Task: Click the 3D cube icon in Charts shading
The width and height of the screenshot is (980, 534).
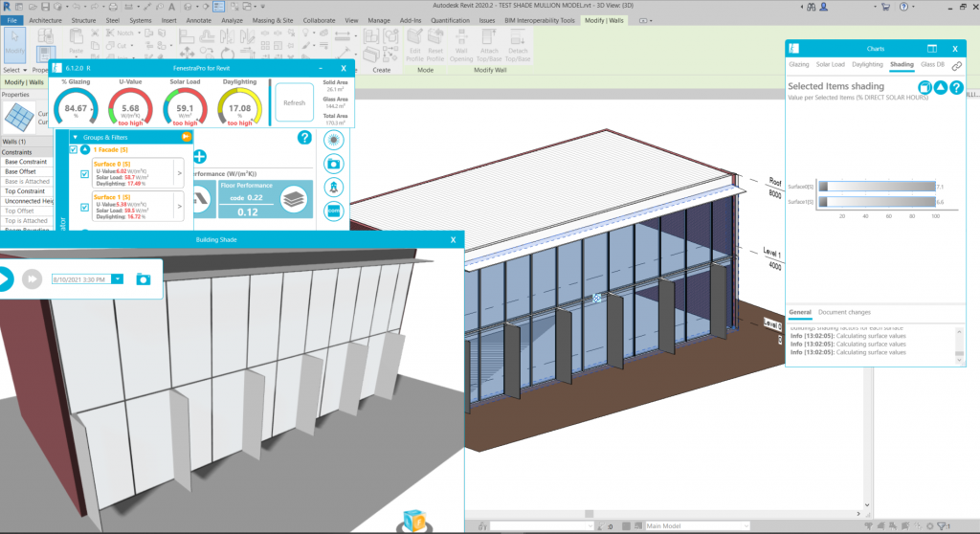Action: [x=925, y=87]
